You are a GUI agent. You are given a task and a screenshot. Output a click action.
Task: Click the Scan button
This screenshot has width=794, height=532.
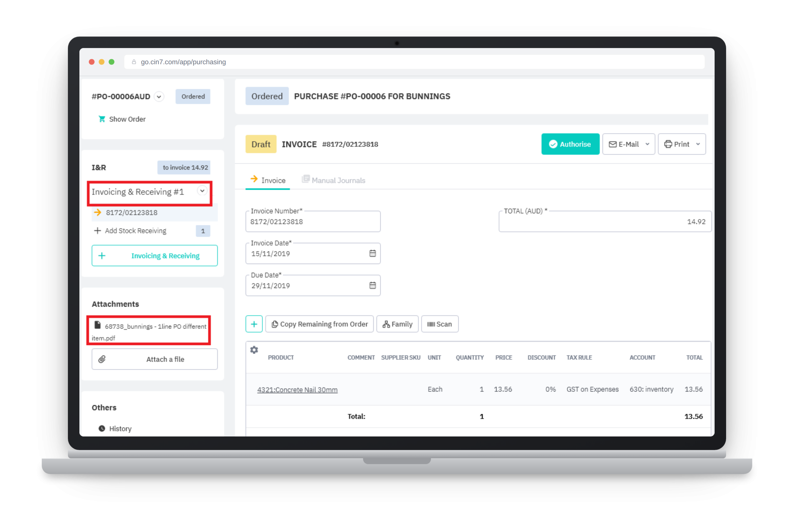pyautogui.click(x=439, y=324)
